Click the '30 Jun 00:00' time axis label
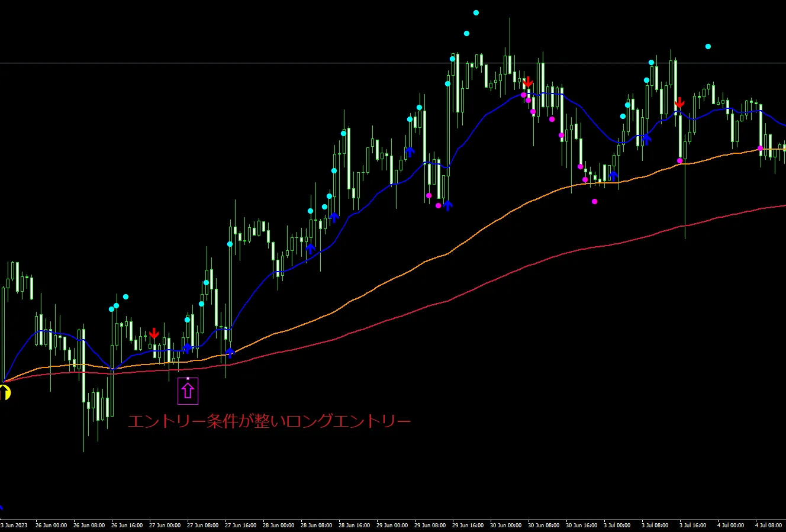Viewport: 786px width, 532px height. (x=505, y=525)
